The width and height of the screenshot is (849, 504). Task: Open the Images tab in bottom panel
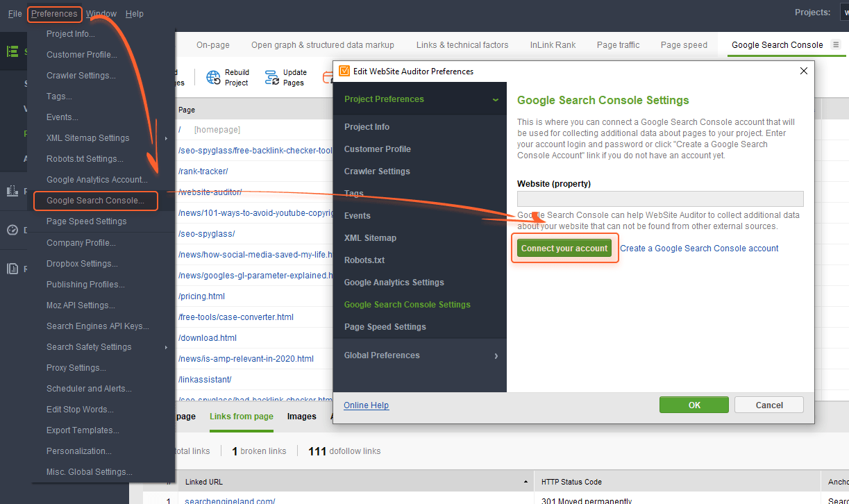[302, 417]
